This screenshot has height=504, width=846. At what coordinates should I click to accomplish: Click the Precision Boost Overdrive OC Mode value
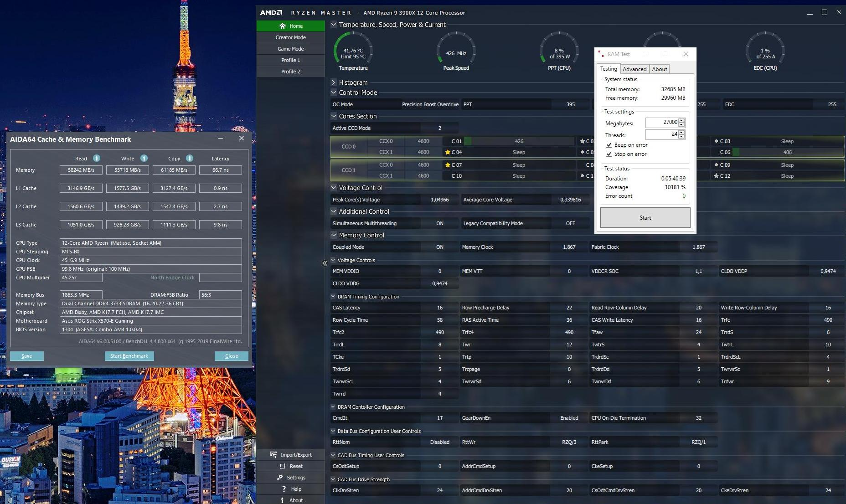click(x=430, y=104)
